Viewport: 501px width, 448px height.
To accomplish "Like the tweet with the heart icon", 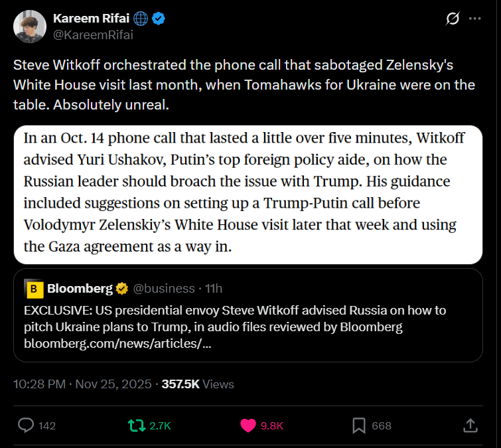I will tap(248, 425).
